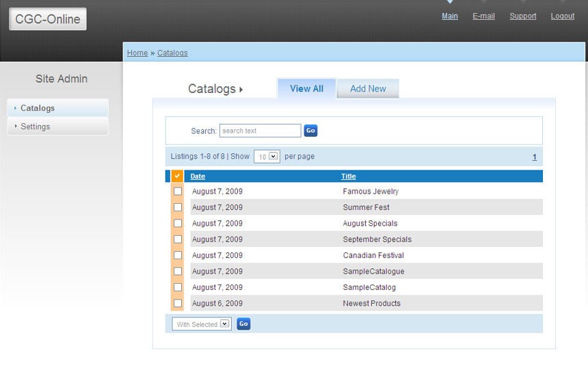Click the arrow beside Catalogs heading

pos(241,90)
